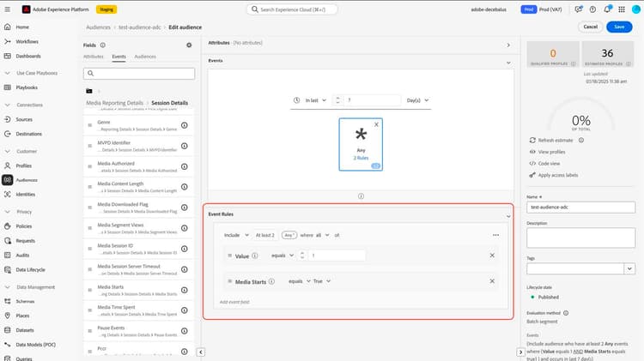Show info for Media Time Spent field
Viewport: 644px width, 361px height.
pos(185,310)
